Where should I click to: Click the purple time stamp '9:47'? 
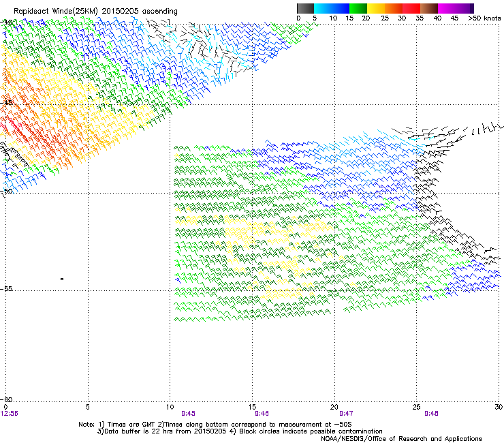(346, 414)
